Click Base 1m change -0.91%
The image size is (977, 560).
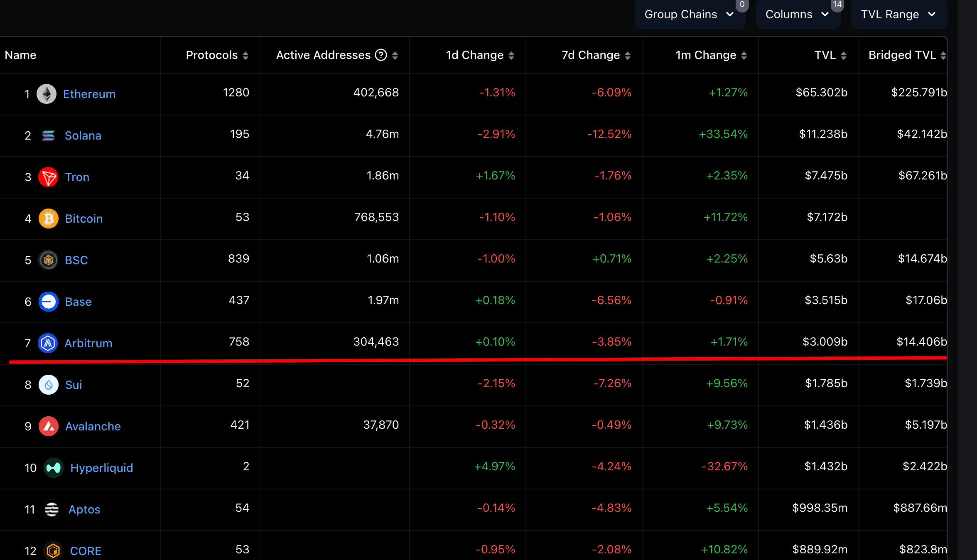point(729,300)
